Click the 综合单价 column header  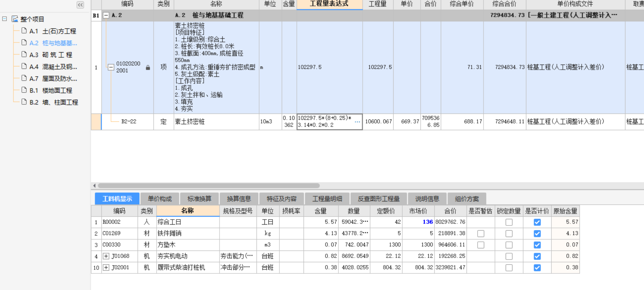pos(462,4)
